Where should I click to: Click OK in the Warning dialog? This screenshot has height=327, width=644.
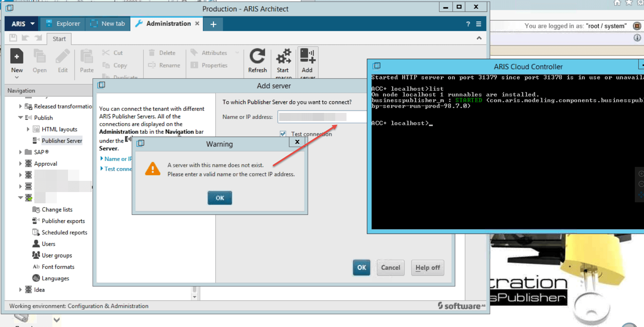(220, 198)
